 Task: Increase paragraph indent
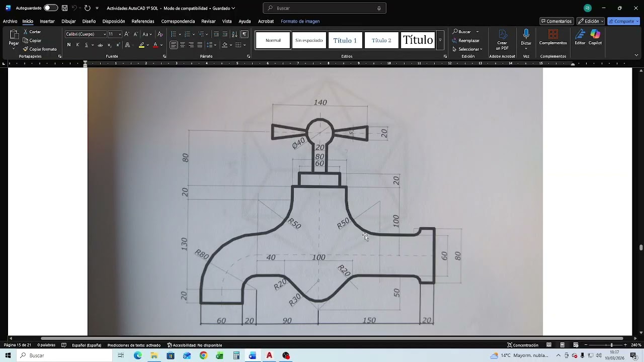pyautogui.click(x=225, y=34)
